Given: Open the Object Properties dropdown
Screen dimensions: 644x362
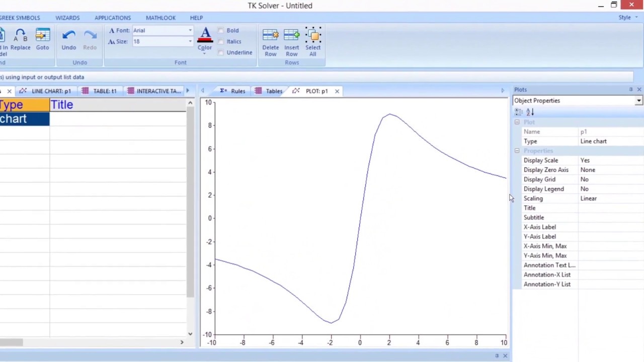Looking at the screenshot, I should 638,101.
